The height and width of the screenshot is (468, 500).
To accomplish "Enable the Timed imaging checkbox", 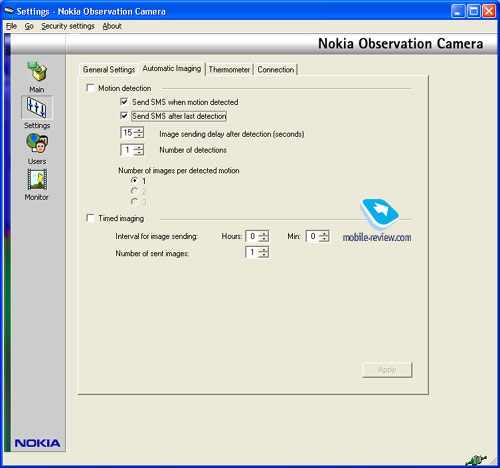I will (90, 218).
